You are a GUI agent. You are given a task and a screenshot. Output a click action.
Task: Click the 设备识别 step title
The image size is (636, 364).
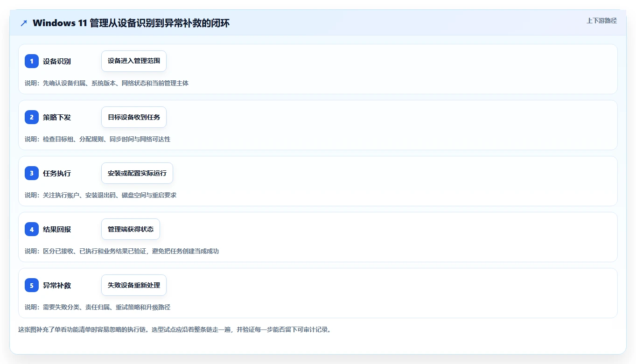click(x=57, y=61)
